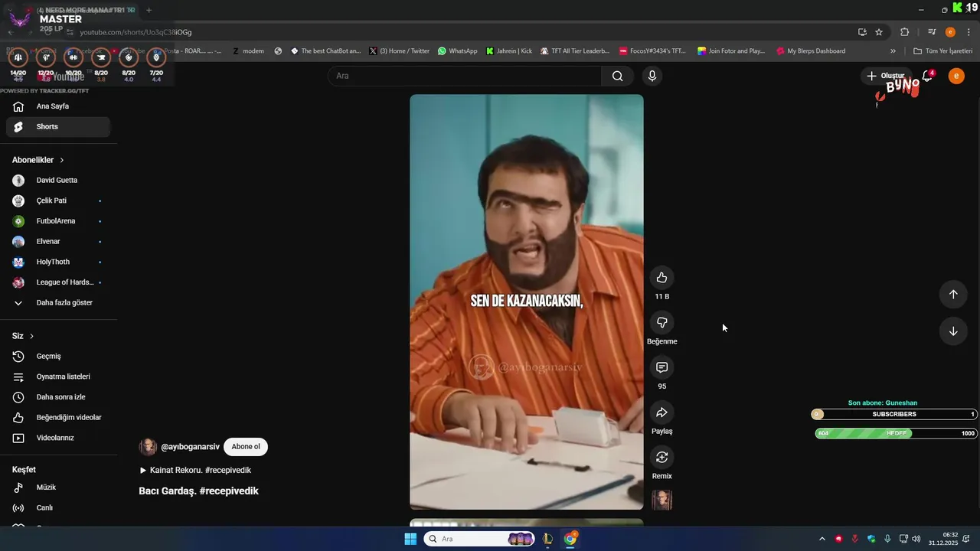
Task: Start voice search with microphone icon
Action: click(652, 76)
